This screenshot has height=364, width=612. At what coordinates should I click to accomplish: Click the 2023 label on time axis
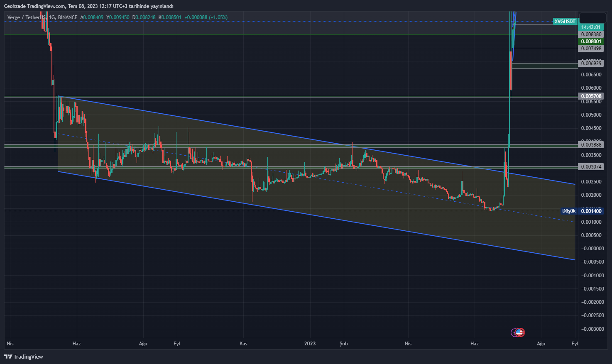[310, 343]
